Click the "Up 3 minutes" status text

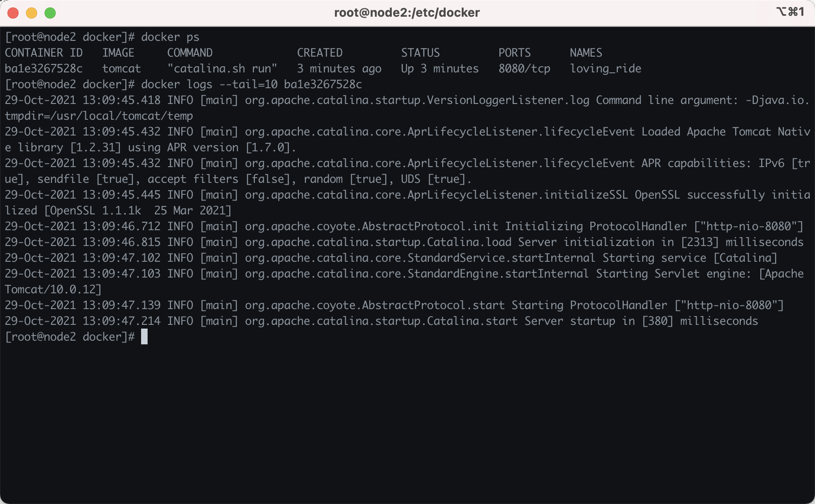[x=440, y=69]
